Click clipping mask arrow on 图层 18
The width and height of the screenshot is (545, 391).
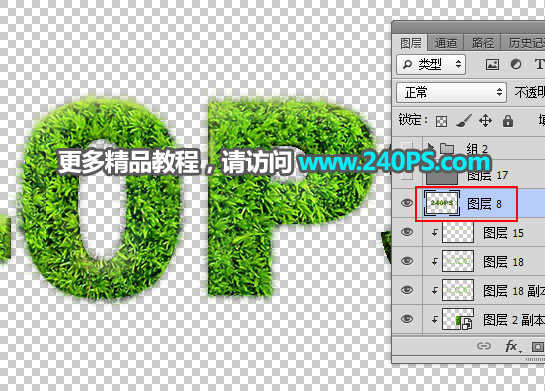434,261
